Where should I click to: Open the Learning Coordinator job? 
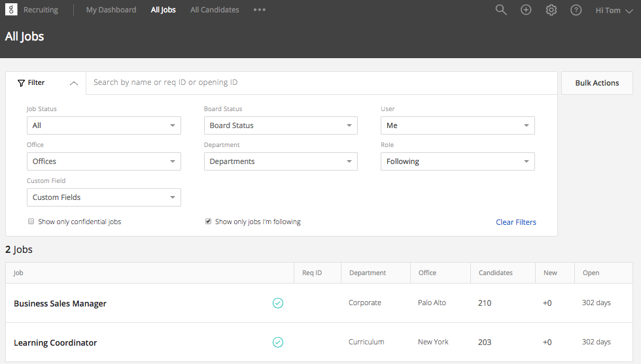55,342
